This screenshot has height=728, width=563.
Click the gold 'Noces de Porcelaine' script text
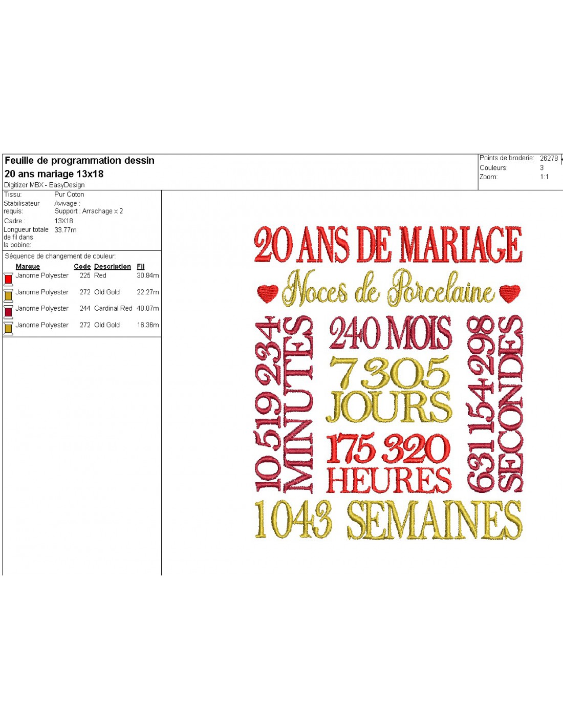[x=388, y=290]
